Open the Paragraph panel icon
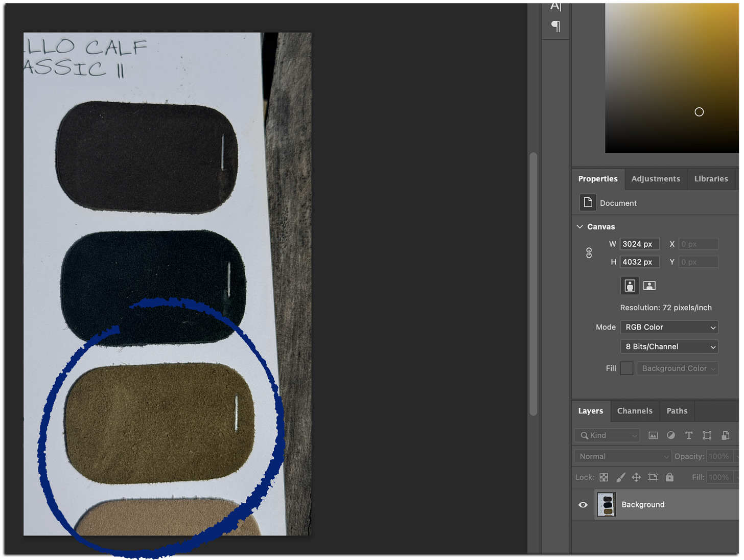 [555, 26]
